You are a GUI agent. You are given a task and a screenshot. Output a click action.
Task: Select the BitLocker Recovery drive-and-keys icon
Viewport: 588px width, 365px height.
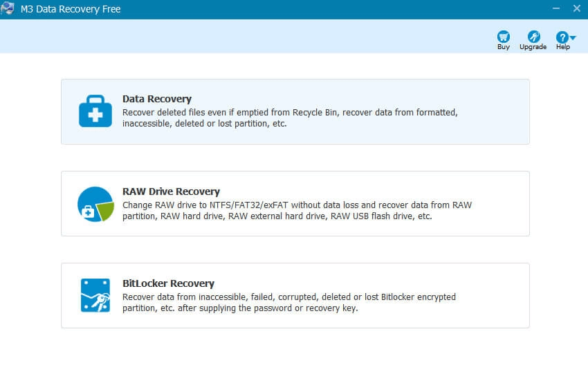point(95,295)
